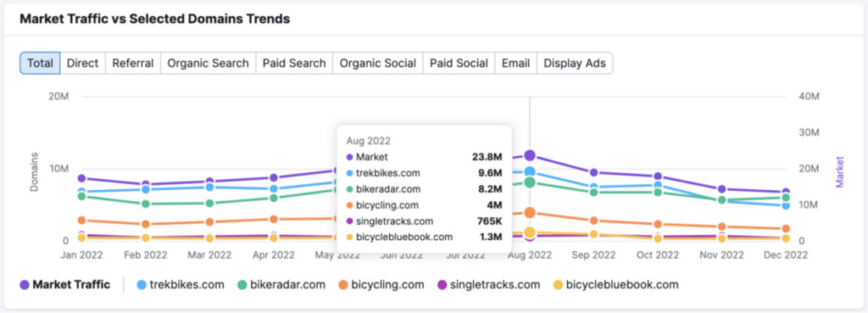Click Market data point for Dec 2022

click(786, 193)
